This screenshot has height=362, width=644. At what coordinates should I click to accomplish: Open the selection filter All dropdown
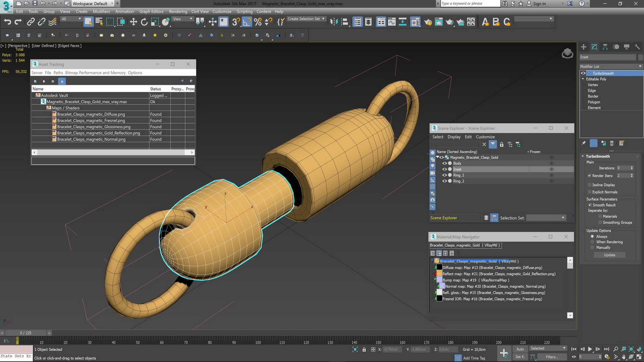pyautogui.click(x=71, y=19)
